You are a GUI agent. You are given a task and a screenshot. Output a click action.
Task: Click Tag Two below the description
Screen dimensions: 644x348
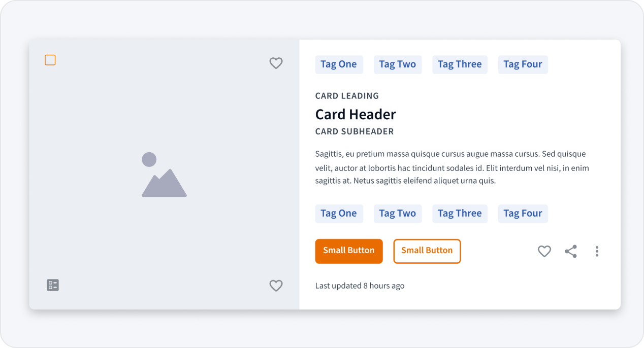(398, 214)
